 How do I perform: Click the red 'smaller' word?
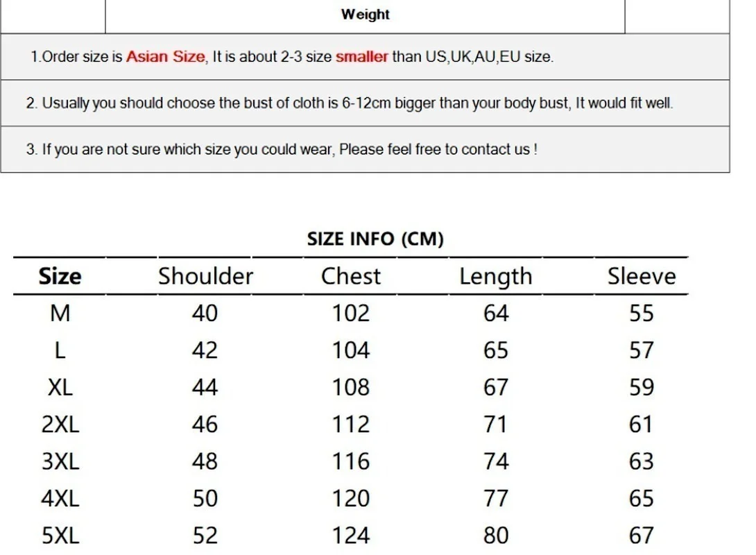[x=362, y=57]
